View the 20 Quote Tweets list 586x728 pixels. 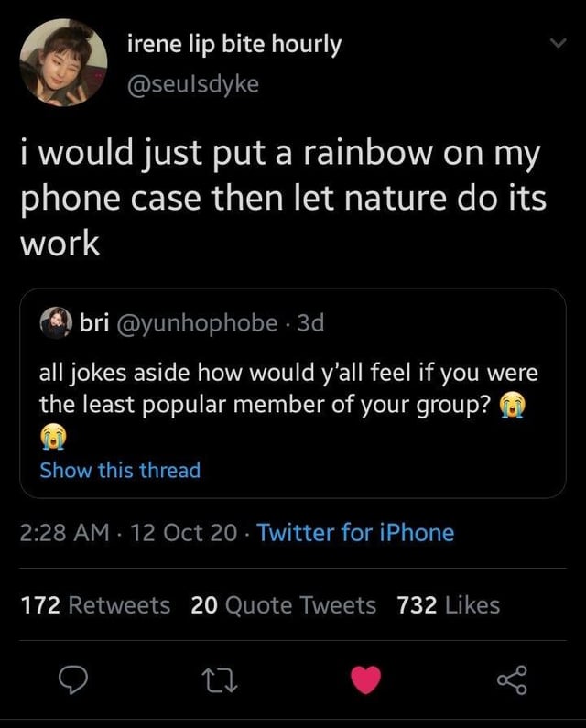(284, 605)
